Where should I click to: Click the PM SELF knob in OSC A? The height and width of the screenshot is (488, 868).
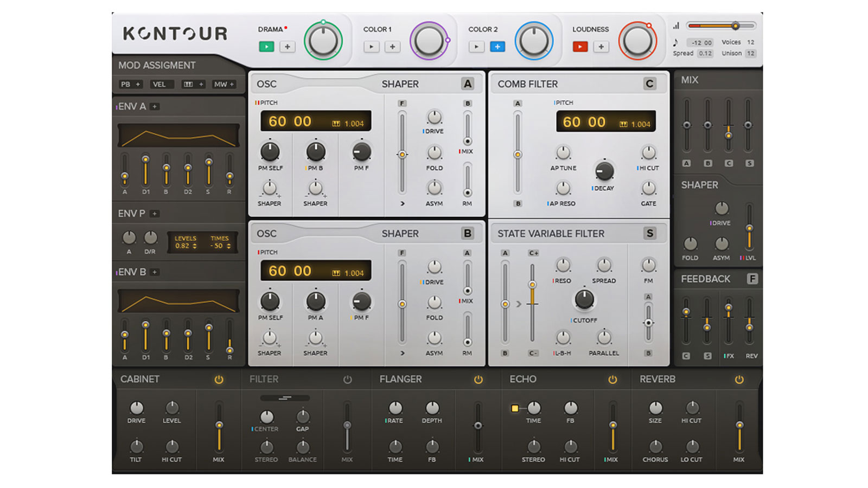click(270, 151)
